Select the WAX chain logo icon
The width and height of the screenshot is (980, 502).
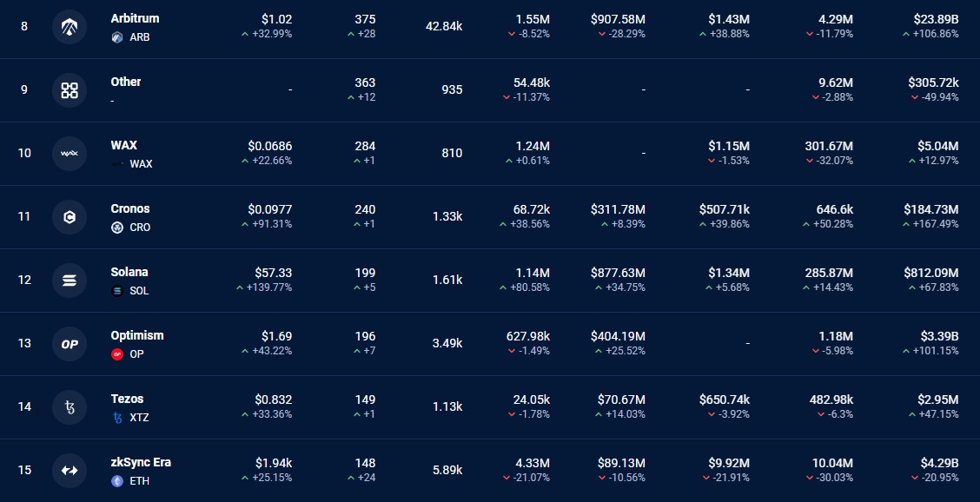point(70,153)
